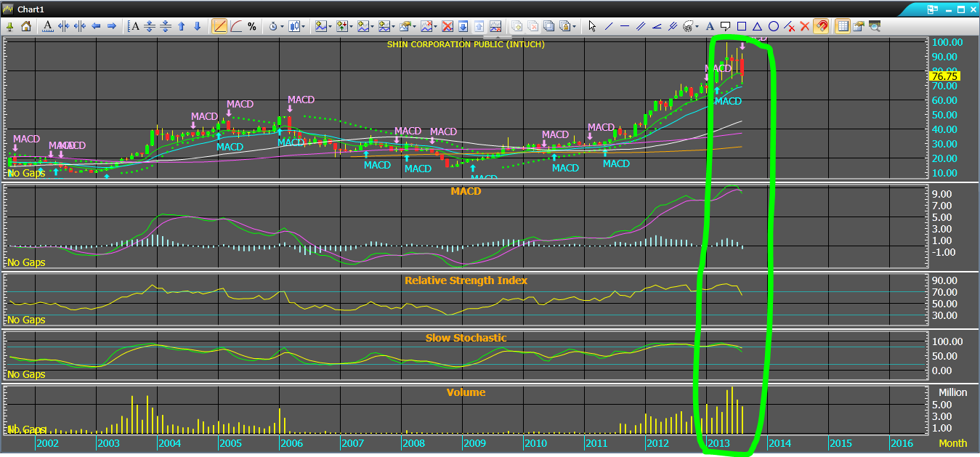This screenshot has height=457, width=980.
Task: Click the Month period label
Action: [x=952, y=443]
